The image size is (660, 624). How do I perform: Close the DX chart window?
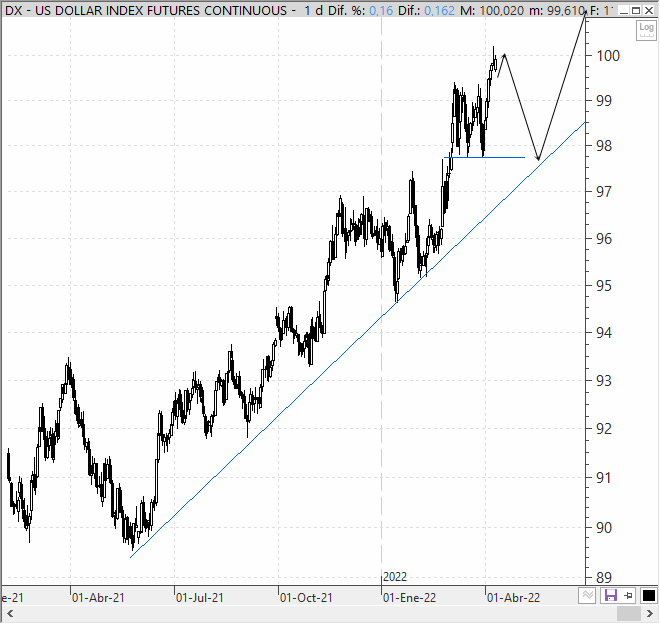pos(649,10)
